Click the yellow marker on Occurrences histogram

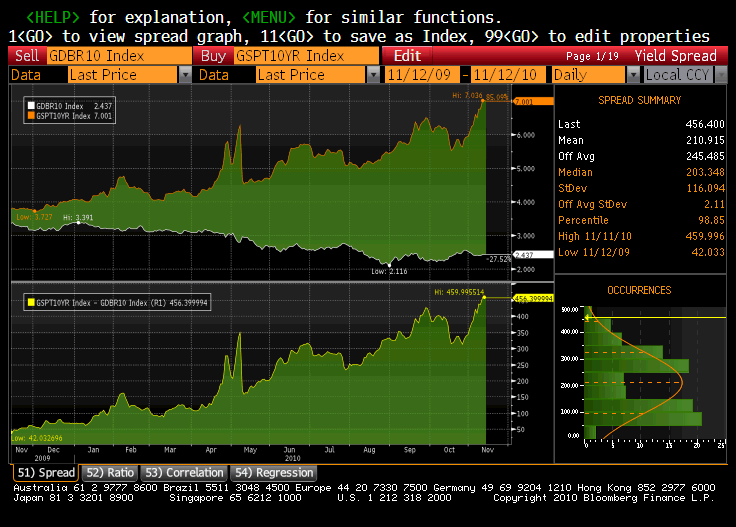coord(589,317)
